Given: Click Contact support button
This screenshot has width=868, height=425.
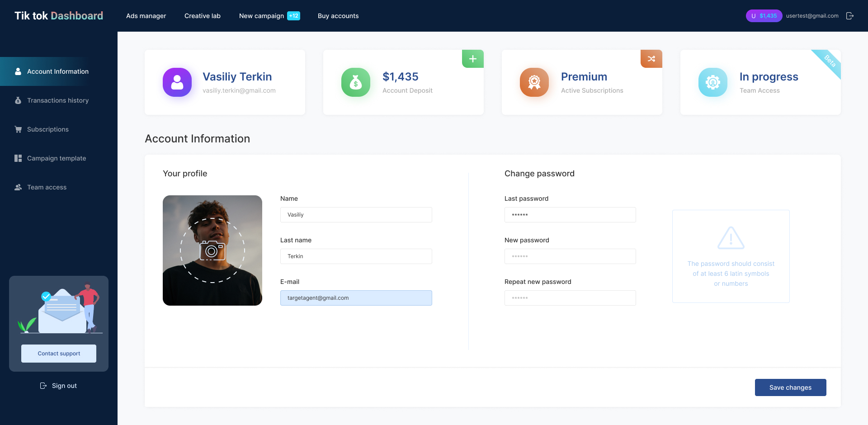Looking at the screenshot, I should (x=59, y=354).
